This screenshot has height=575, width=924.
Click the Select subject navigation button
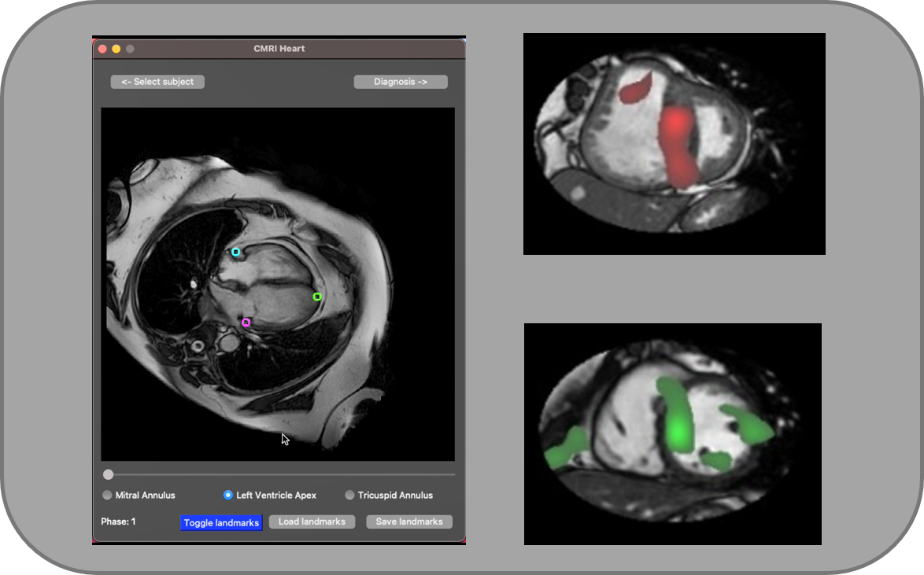pyautogui.click(x=157, y=81)
